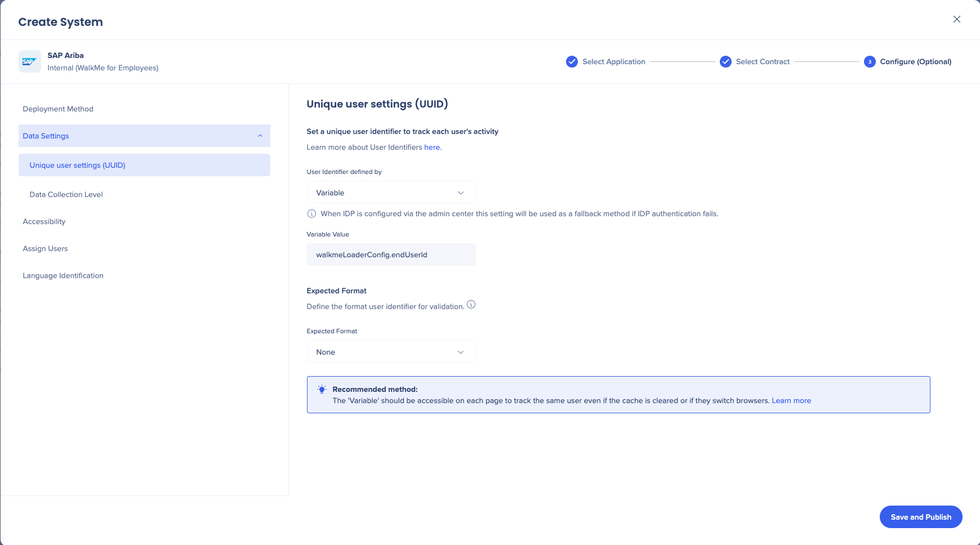
Task: Go to Accessibility settings
Action: (x=44, y=222)
